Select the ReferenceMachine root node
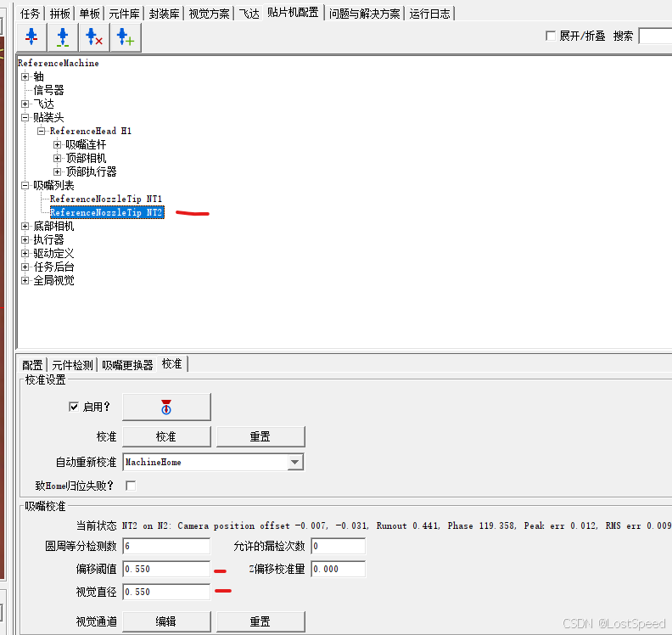672x635 pixels. pos(58,63)
